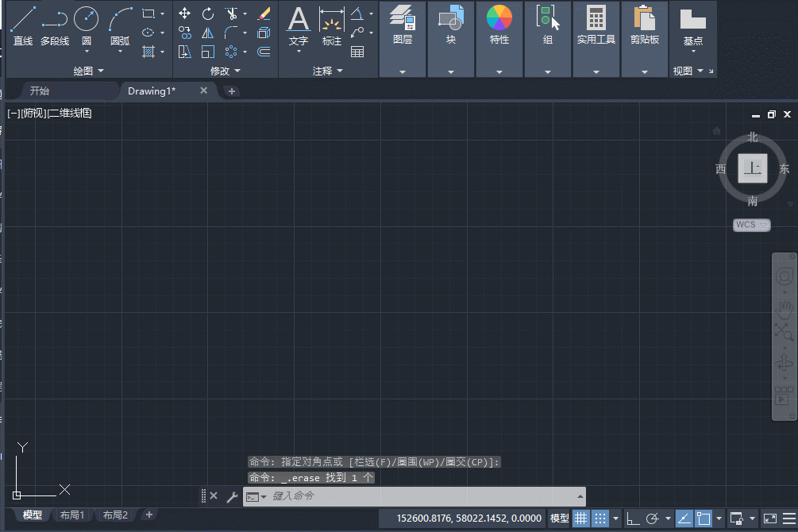Add new drawing tab with plus
The image size is (798, 532).
click(x=232, y=91)
